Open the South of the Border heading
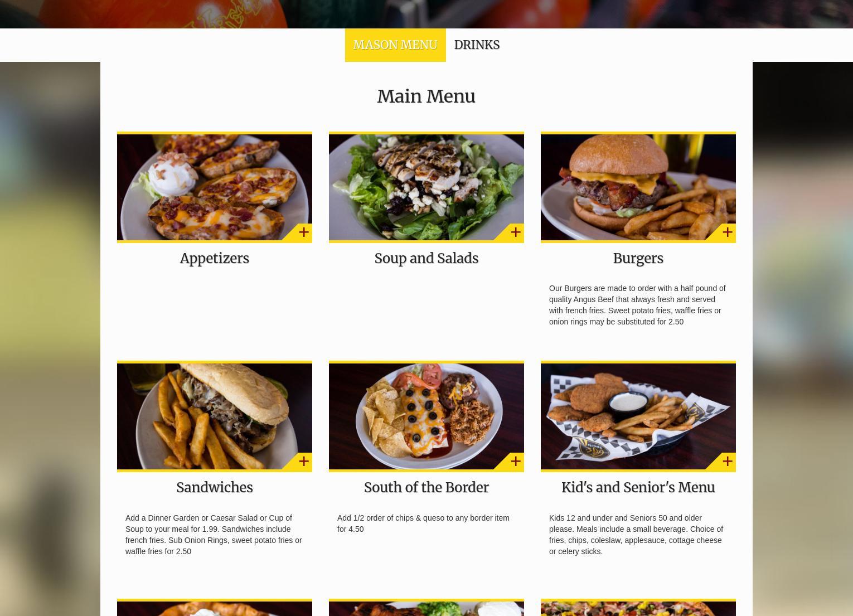The height and width of the screenshot is (616, 853). point(426,488)
